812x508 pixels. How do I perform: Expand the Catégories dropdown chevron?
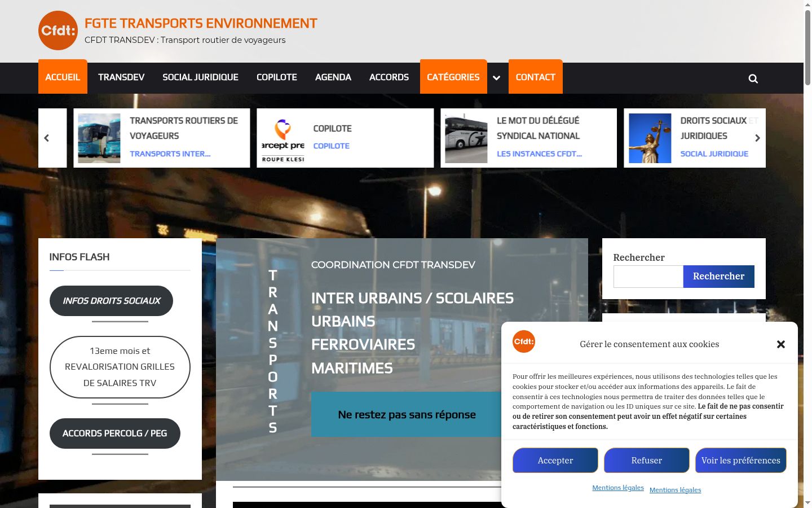pos(496,78)
